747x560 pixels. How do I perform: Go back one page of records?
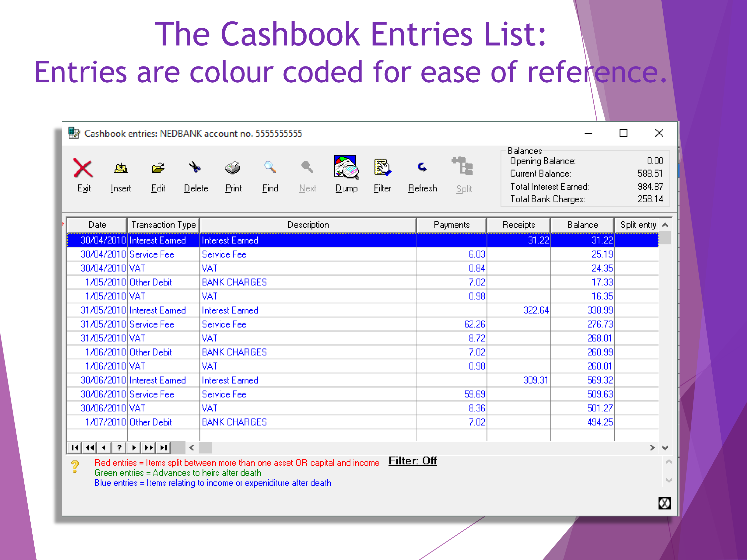(90, 448)
